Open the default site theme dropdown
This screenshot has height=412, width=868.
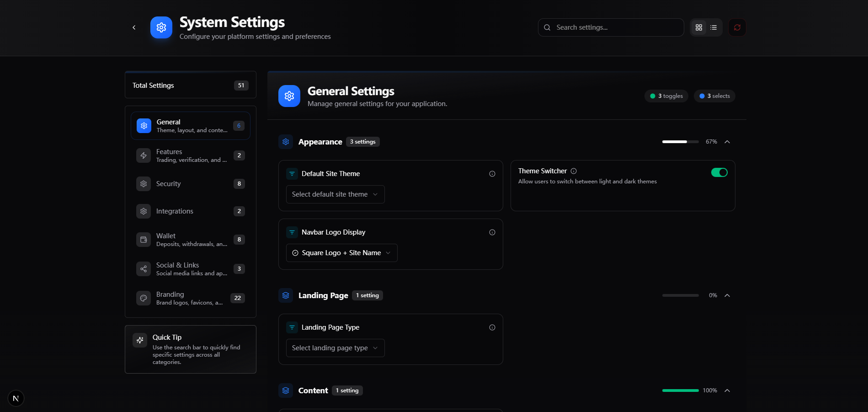coord(335,194)
